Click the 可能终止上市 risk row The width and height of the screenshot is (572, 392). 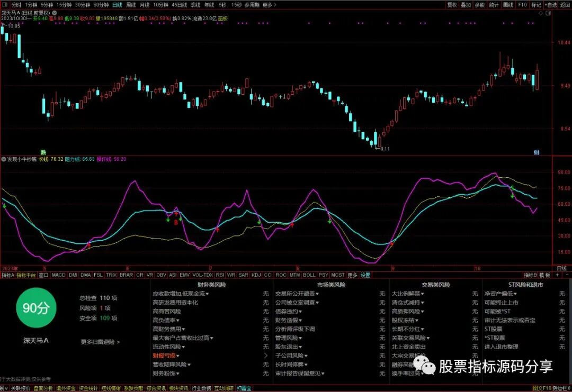(x=501, y=303)
